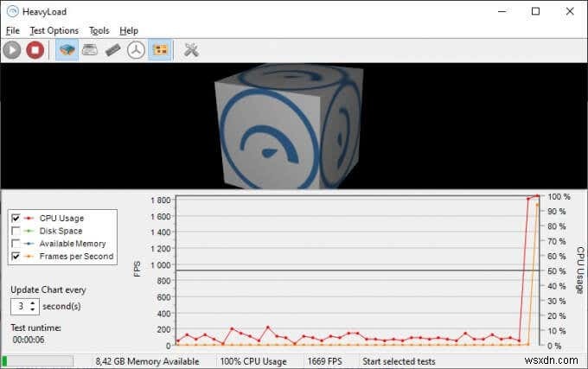Minimize the HeavyLoad window
Viewport: 588px width, 369px height.
[502, 11]
